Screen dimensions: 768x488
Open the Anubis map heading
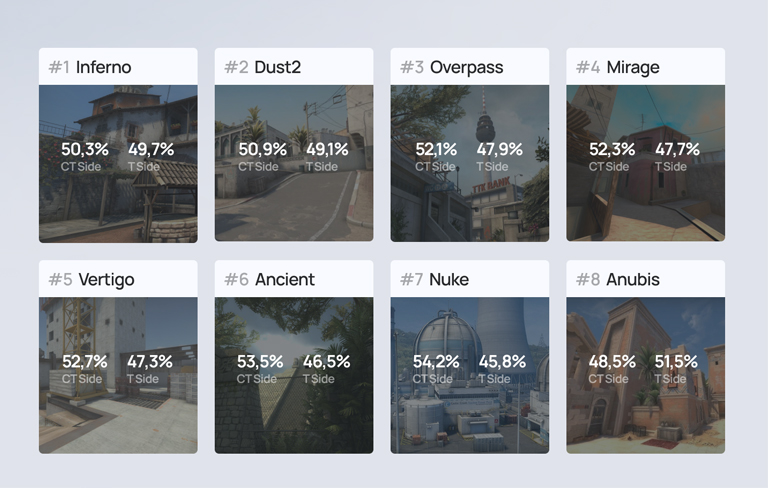[x=633, y=280]
